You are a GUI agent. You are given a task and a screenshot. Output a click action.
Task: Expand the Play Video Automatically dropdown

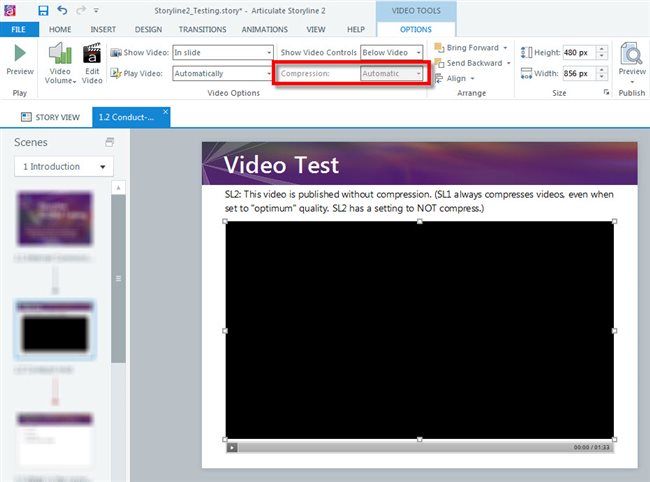222,73
